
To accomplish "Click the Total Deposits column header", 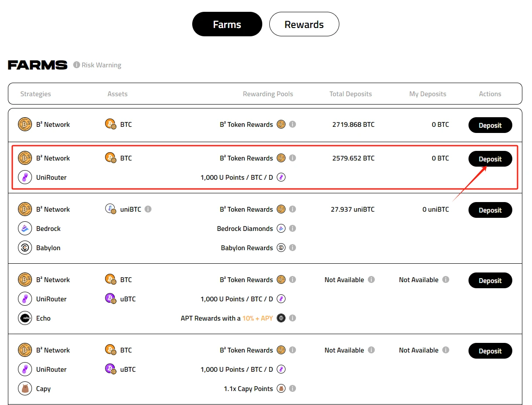I will [350, 94].
